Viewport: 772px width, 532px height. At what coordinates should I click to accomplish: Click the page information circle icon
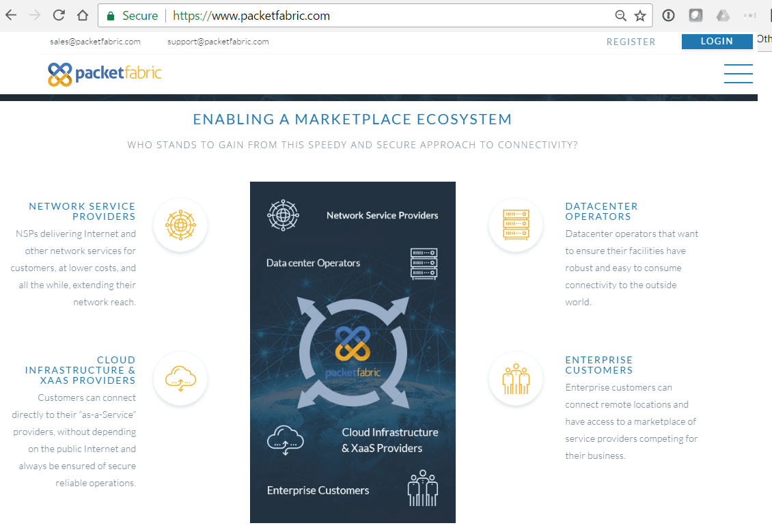click(x=667, y=14)
